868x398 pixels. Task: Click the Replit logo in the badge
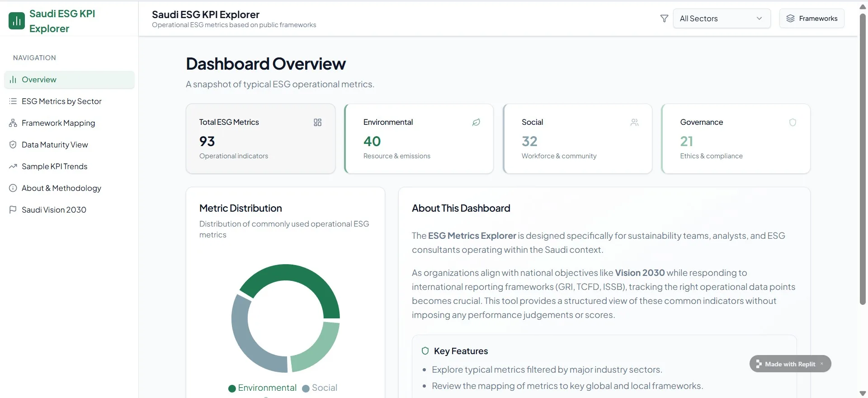759,364
